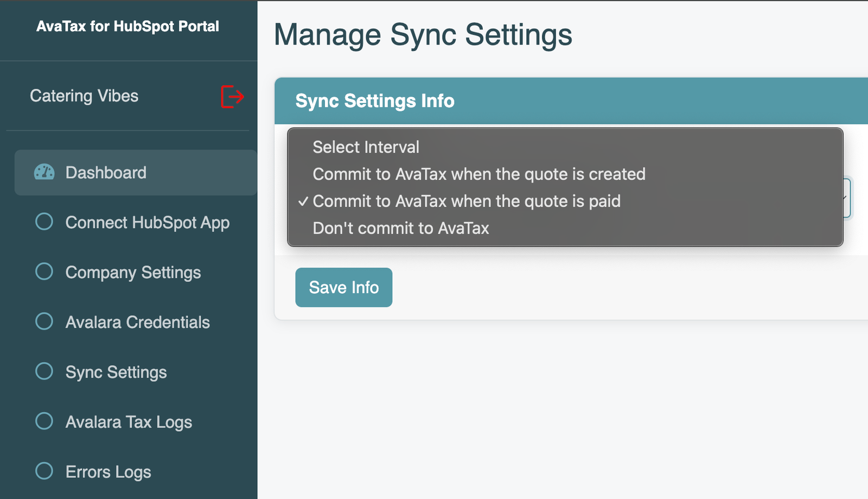Click the circle icon beside Connect HubSpot App
Viewport: 868px width, 499px height.
point(44,222)
